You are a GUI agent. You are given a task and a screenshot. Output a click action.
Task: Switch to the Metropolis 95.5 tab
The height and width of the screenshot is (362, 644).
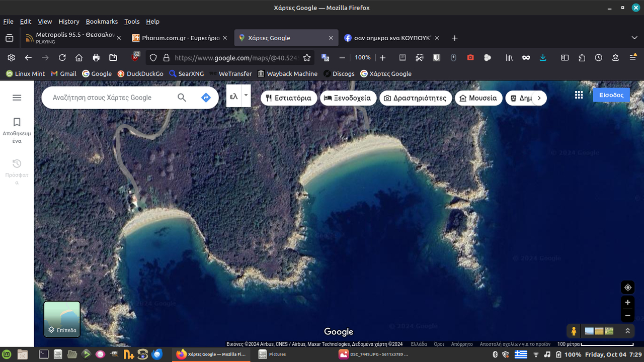coord(72,38)
